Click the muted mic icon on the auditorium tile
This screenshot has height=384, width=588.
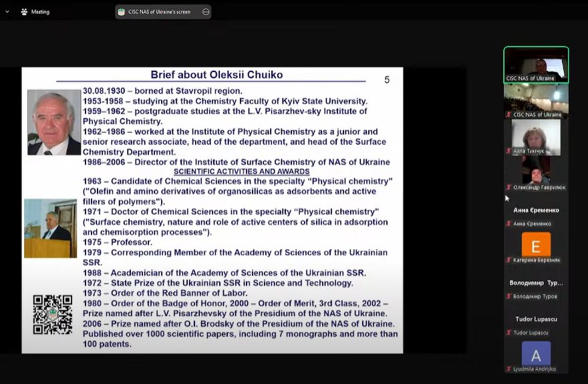coord(508,115)
